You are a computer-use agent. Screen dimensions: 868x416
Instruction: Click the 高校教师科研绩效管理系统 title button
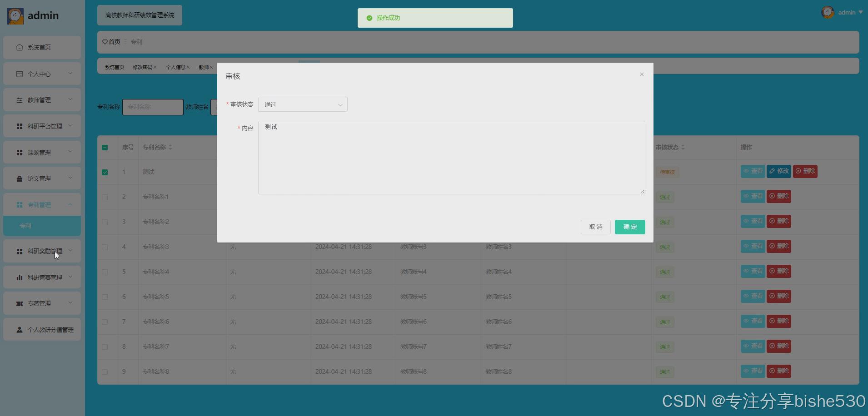tap(140, 15)
